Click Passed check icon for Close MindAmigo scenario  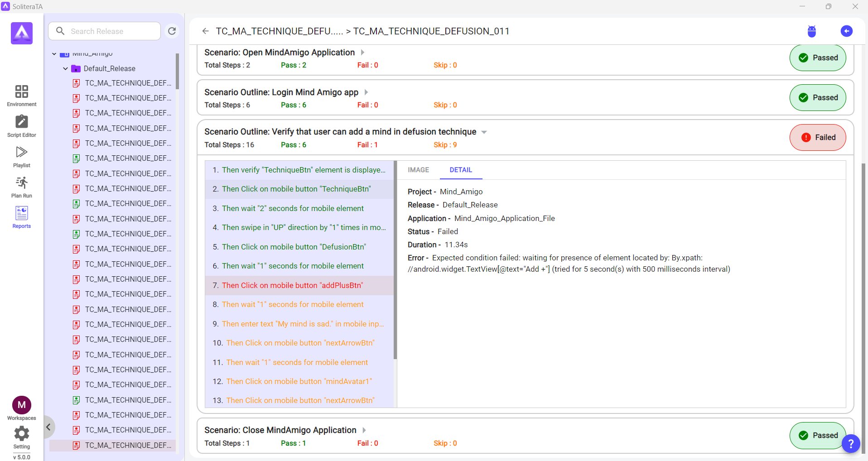tap(803, 436)
